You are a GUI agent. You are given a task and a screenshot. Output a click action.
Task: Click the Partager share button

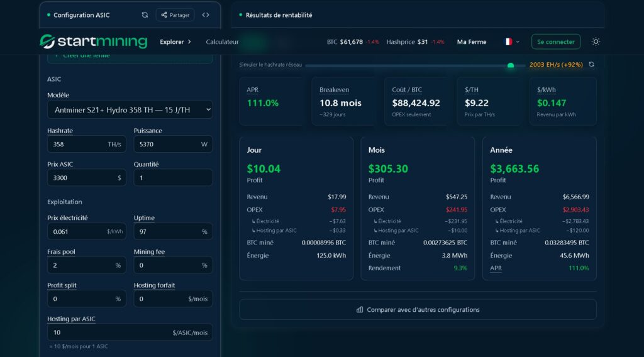(175, 15)
